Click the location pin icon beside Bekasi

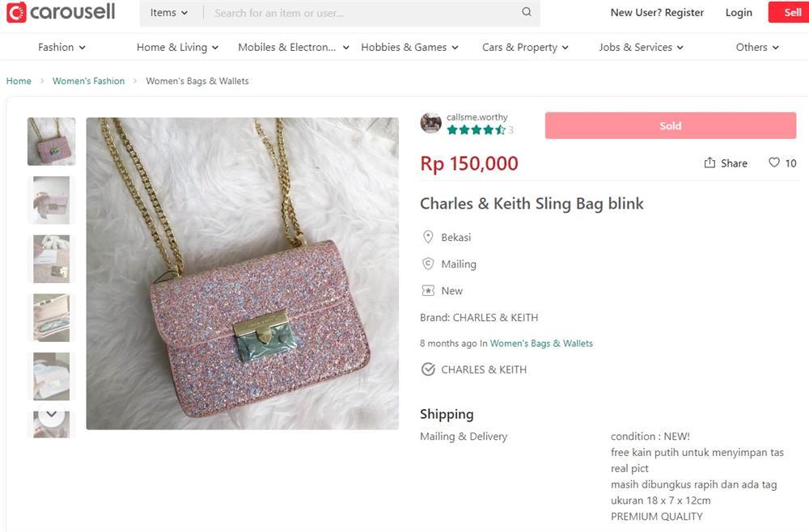pos(428,237)
